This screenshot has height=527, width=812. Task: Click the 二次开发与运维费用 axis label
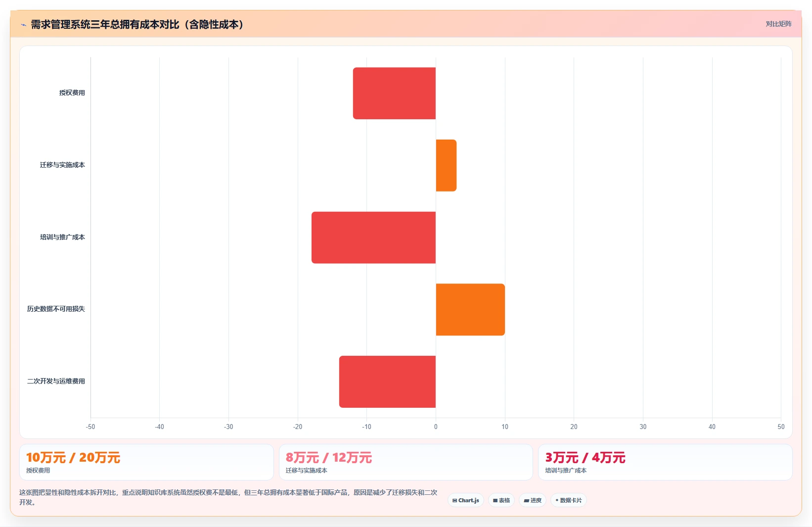56,381
